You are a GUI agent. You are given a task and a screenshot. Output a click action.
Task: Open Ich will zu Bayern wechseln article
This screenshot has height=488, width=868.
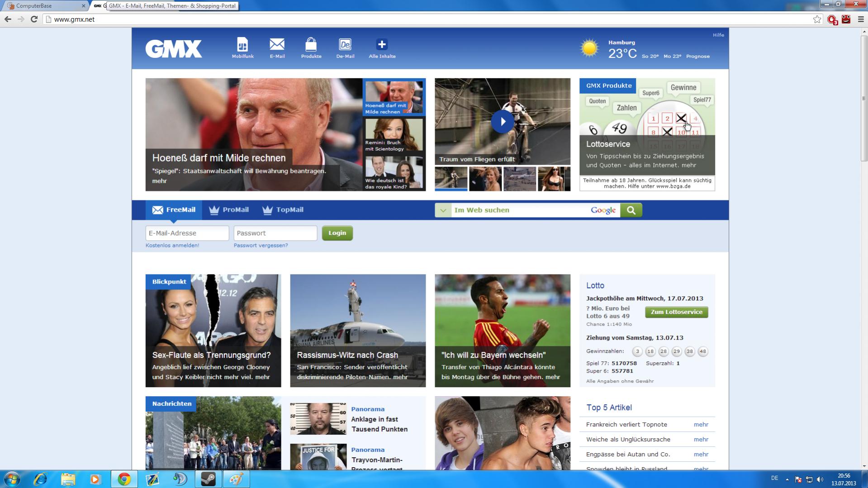click(x=502, y=331)
